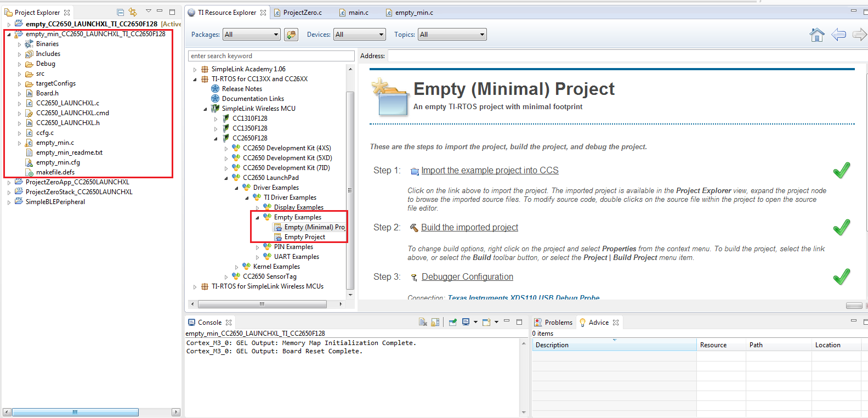Open the Debugger Configuration link

coord(467,277)
